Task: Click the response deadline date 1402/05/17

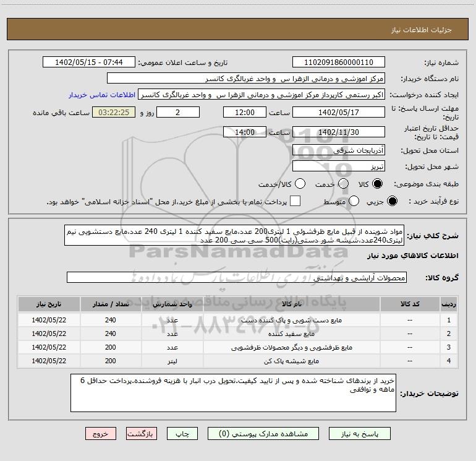Action: (339, 112)
